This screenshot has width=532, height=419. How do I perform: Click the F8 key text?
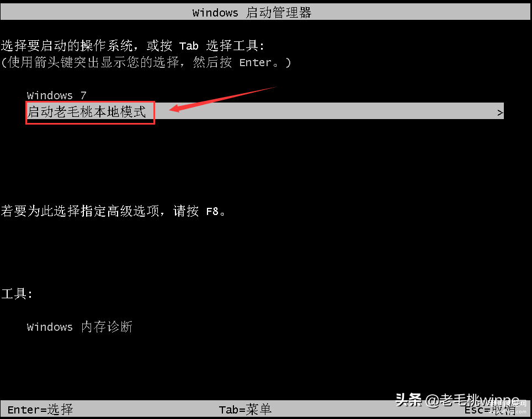[212, 212]
